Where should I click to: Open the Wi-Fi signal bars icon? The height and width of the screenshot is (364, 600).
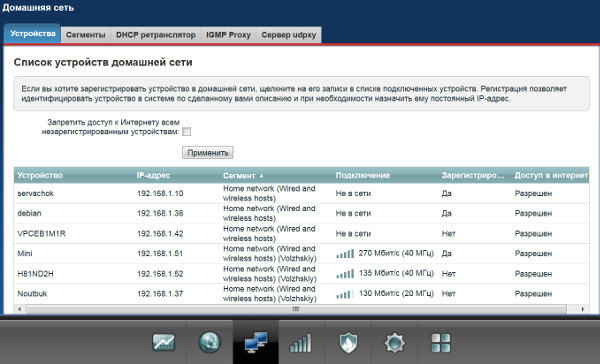coord(301,342)
